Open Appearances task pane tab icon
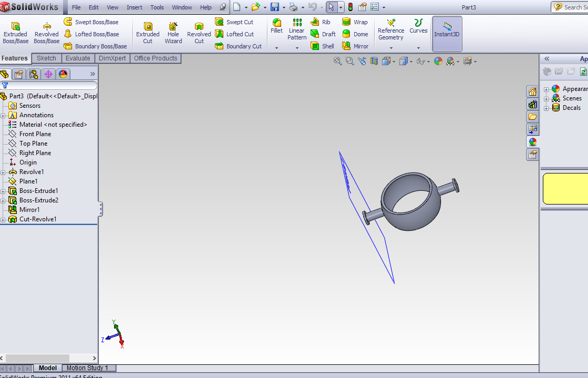Viewport: 588px width, 378px height. click(532, 142)
